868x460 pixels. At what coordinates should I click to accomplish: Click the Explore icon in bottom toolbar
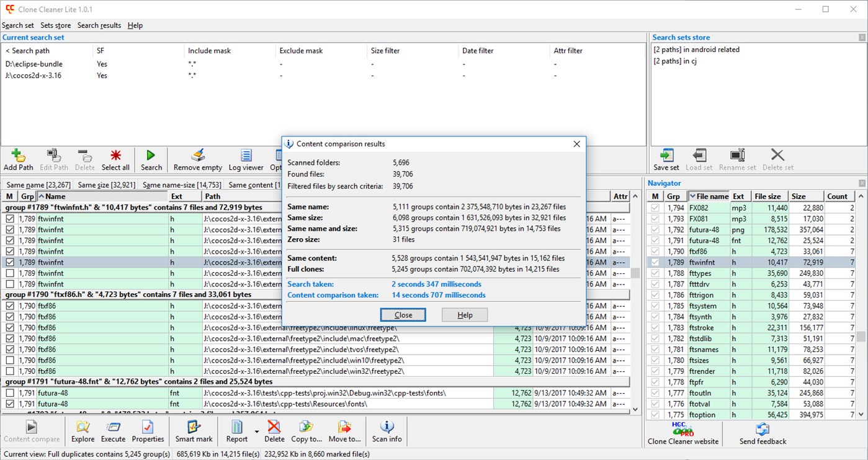[83, 429]
